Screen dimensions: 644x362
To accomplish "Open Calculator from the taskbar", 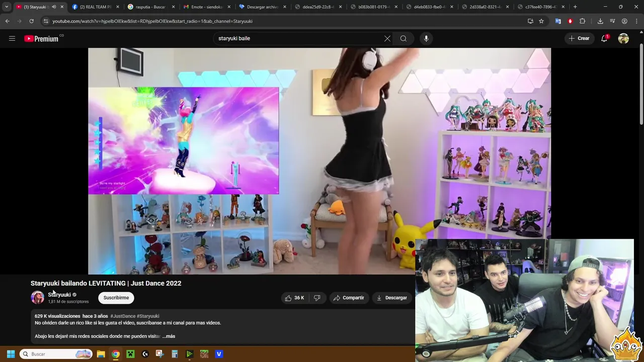I will (x=175, y=354).
